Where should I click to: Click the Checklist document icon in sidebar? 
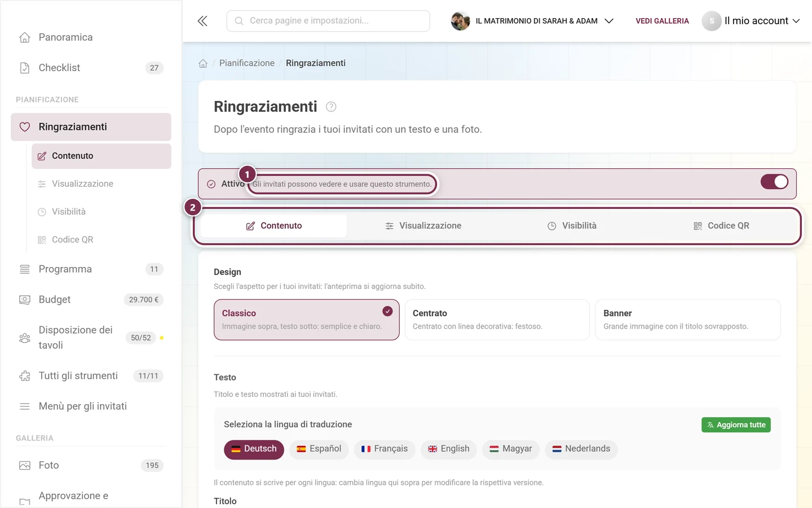coord(25,68)
